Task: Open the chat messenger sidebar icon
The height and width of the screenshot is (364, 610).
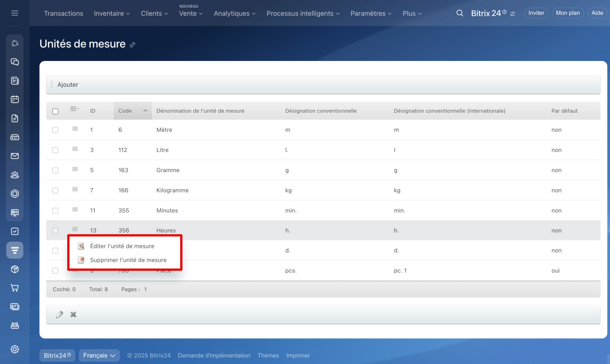Action: pyautogui.click(x=15, y=62)
